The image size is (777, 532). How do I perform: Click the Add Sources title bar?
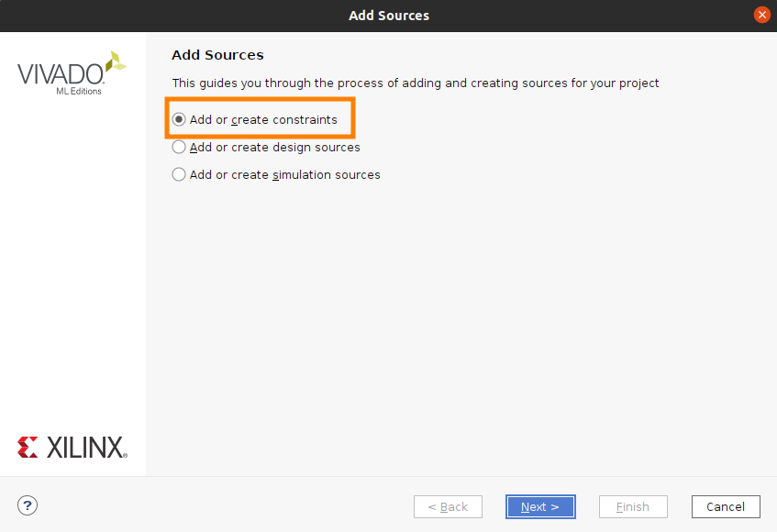[x=389, y=16]
